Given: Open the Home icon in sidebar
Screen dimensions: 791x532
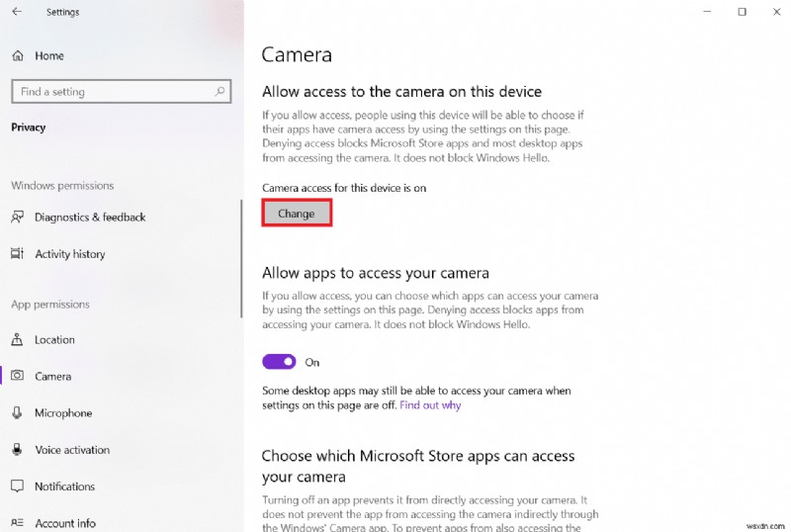Looking at the screenshot, I should pyautogui.click(x=18, y=56).
